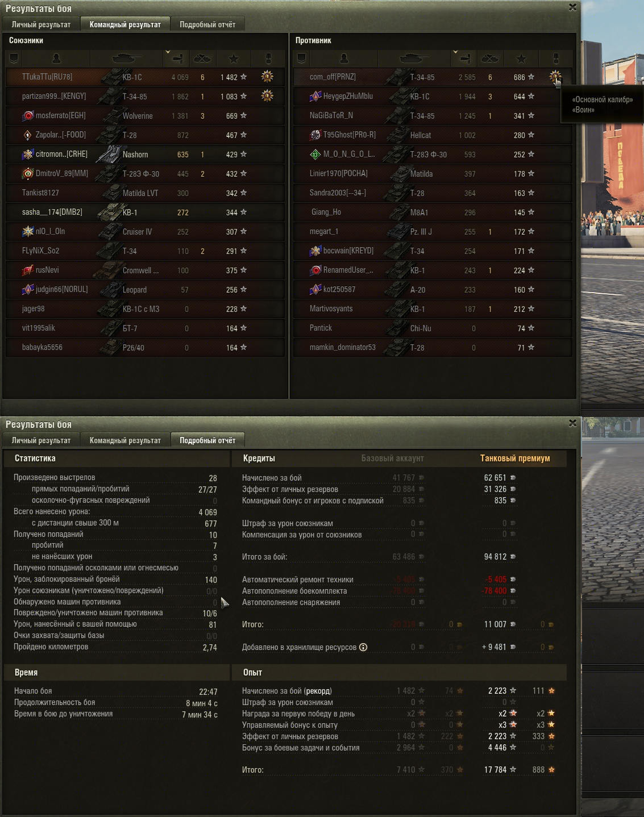Click the medal on TTukaTTu's KB-1C row
644x817 pixels.
pos(267,77)
